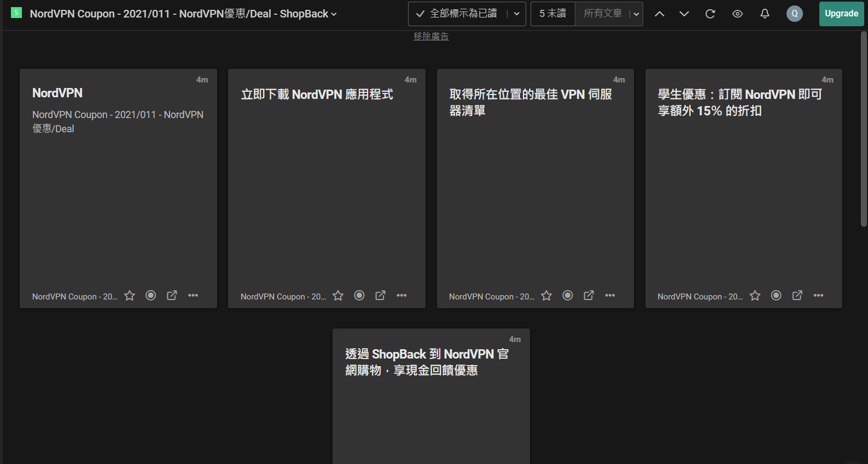Toggle the eye view options icon

[737, 14]
